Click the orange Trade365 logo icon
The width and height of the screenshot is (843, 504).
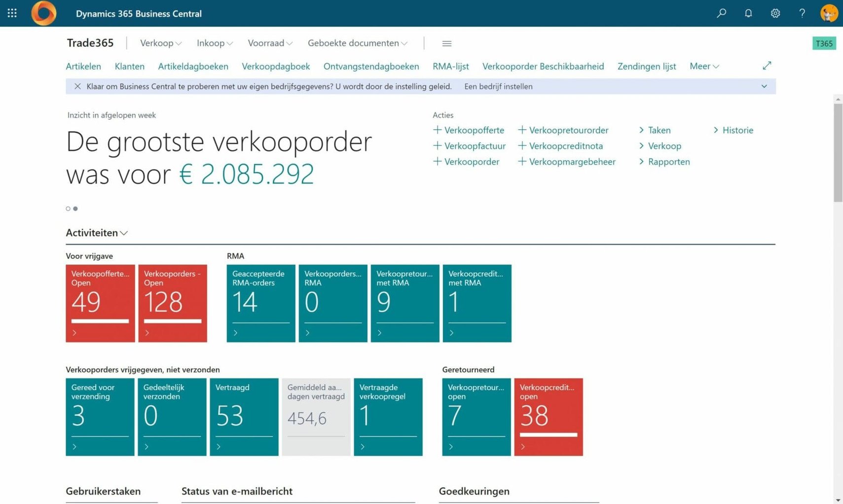click(44, 13)
